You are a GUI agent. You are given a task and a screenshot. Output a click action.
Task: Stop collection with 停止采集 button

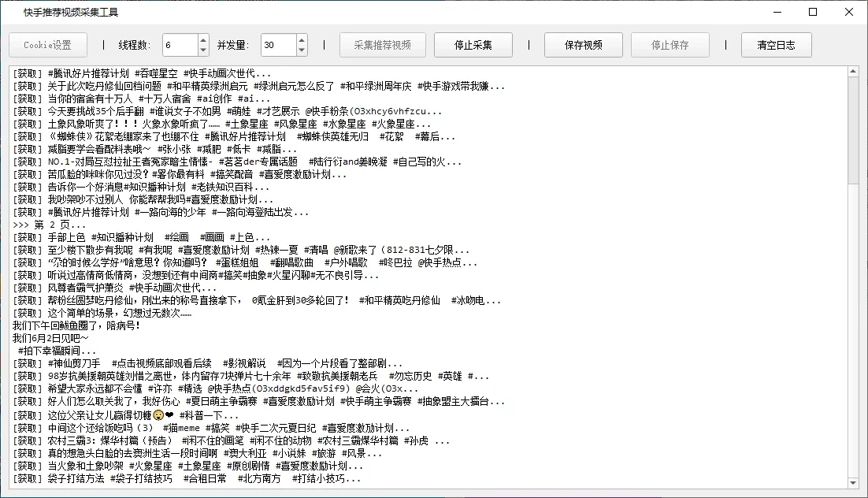click(x=473, y=45)
